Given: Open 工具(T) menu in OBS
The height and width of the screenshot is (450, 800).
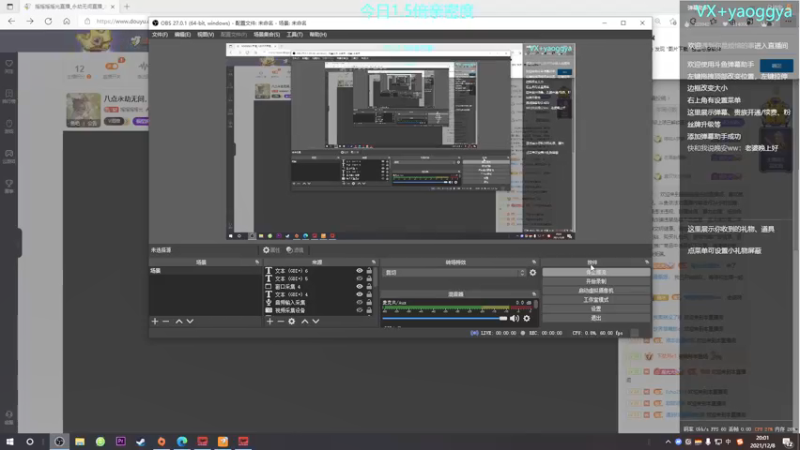Looking at the screenshot, I should click(x=294, y=35).
